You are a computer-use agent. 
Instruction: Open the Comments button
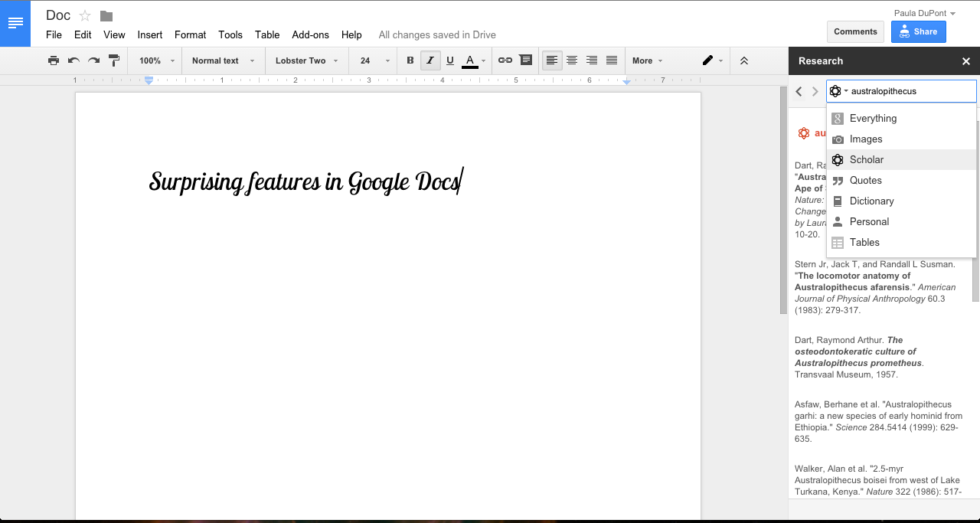pos(855,31)
